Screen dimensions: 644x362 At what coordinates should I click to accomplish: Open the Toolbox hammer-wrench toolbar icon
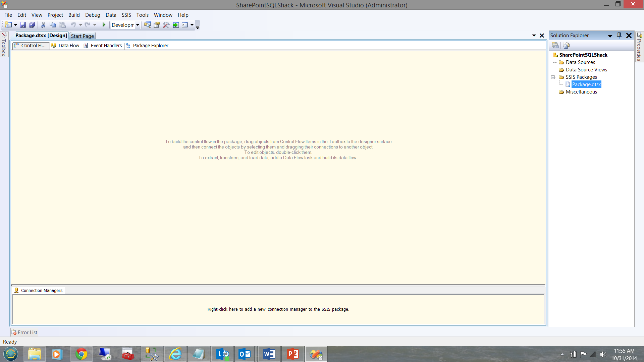(166, 25)
